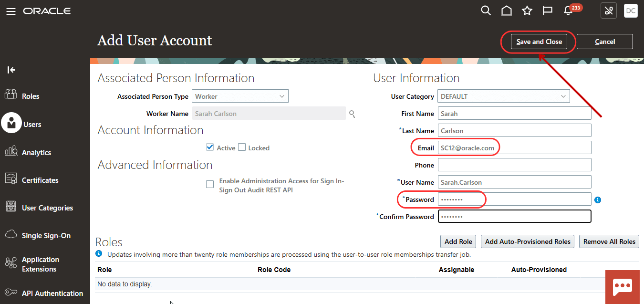
Task: Open the chat assistant widget
Action: click(x=623, y=287)
